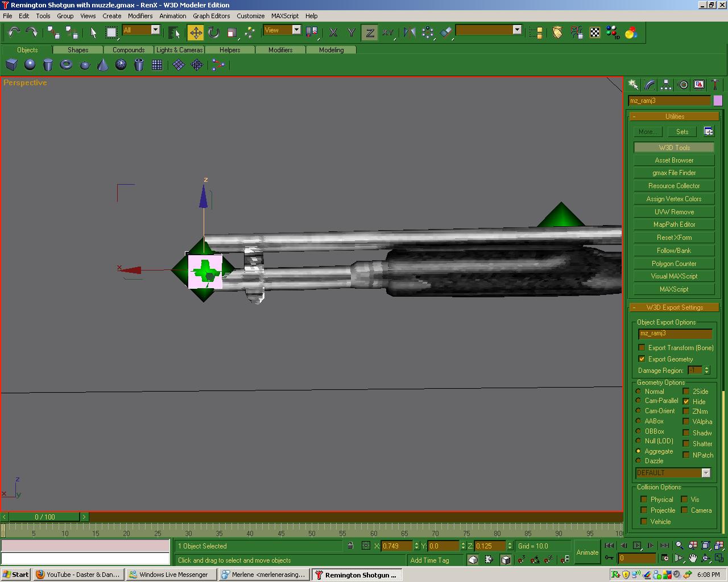Select the Cam-Parallel geometry radio button
Image resolution: width=728 pixels, height=582 pixels.
(x=639, y=401)
